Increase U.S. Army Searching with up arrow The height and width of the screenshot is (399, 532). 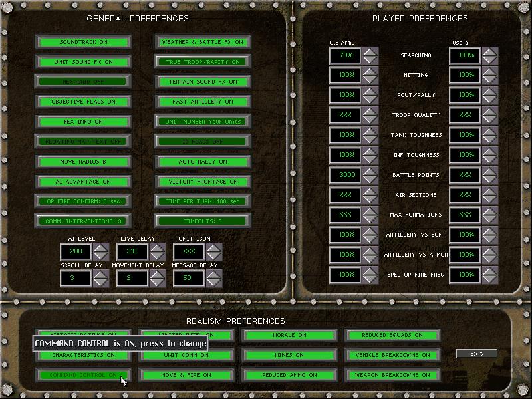370,52
